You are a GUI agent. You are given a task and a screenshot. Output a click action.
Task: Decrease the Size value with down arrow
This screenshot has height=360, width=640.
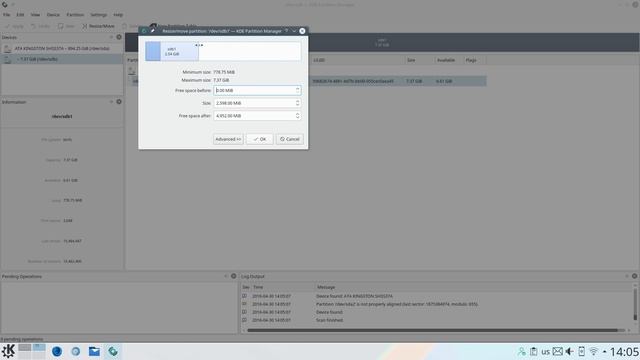297,105
